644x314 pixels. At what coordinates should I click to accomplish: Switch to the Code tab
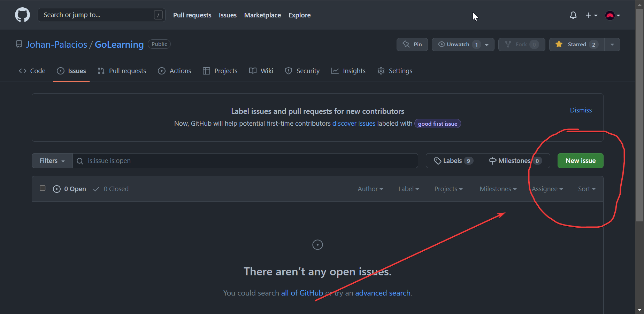pyautogui.click(x=32, y=71)
